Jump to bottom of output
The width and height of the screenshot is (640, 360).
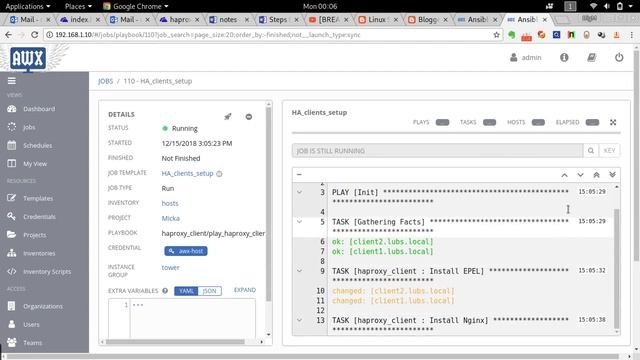pyautogui.click(x=612, y=175)
